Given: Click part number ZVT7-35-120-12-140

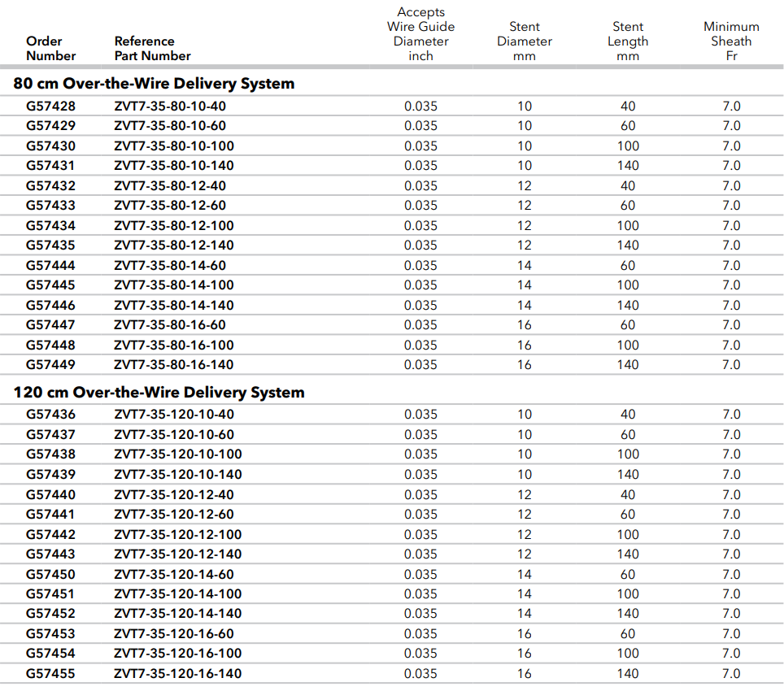Looking at the screenshot, I should pos(177,554).
